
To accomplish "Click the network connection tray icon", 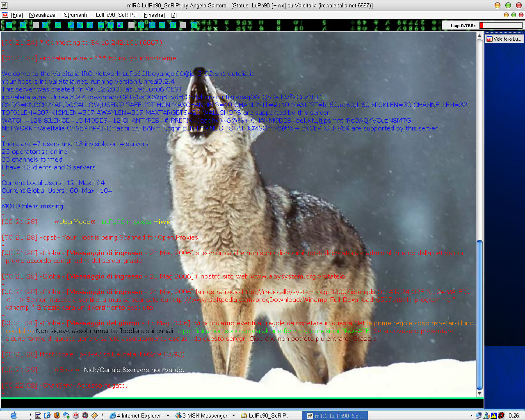I will (479, 415).
